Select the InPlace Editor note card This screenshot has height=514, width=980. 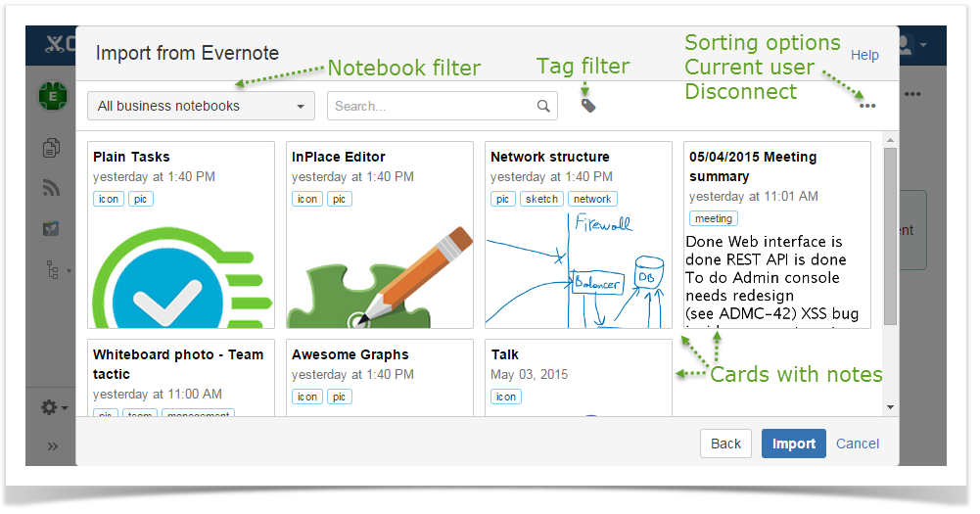[x=380, y=235]
